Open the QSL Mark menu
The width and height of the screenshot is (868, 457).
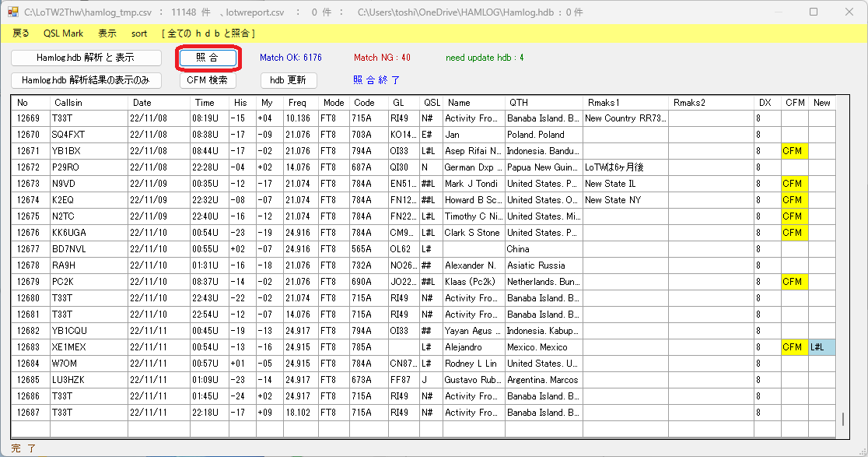pos(63,33)
